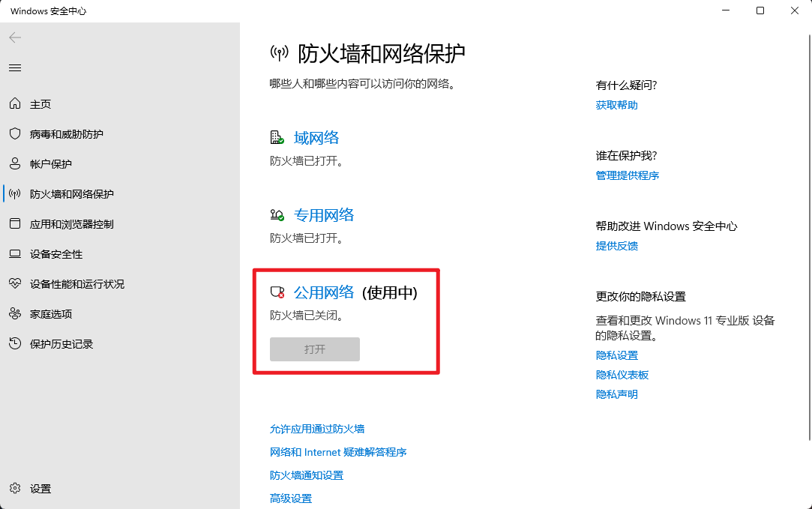Open 公用网络 (使用中) details
This screenshot has width=812, height=509.
pyautogui.click(x=324, y=292)
